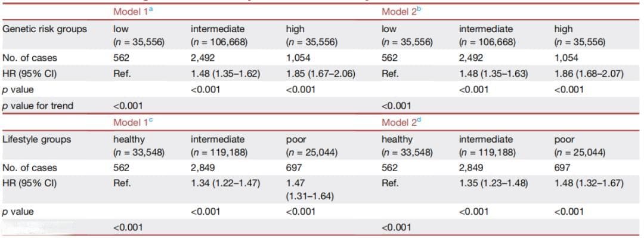Click the poor (n = 25,044) header in Model 2
Image resolution: width=644 pixels, height=238 pixels.
click(580, 146)
